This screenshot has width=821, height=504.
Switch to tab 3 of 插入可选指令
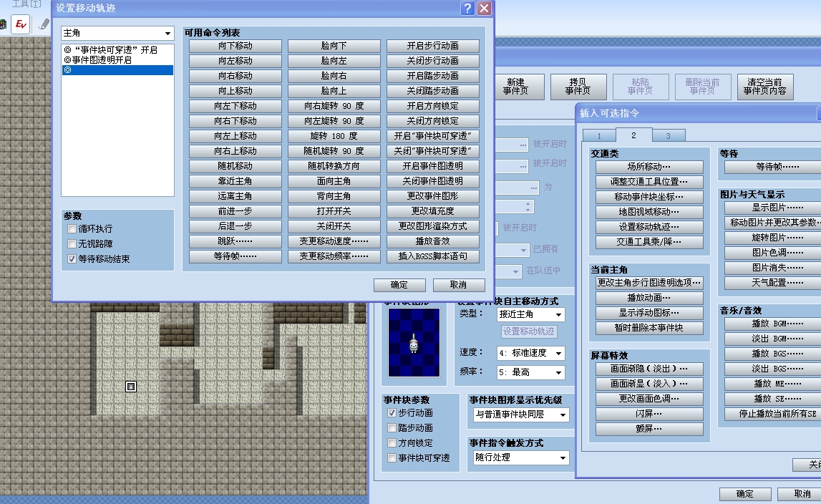668,136
